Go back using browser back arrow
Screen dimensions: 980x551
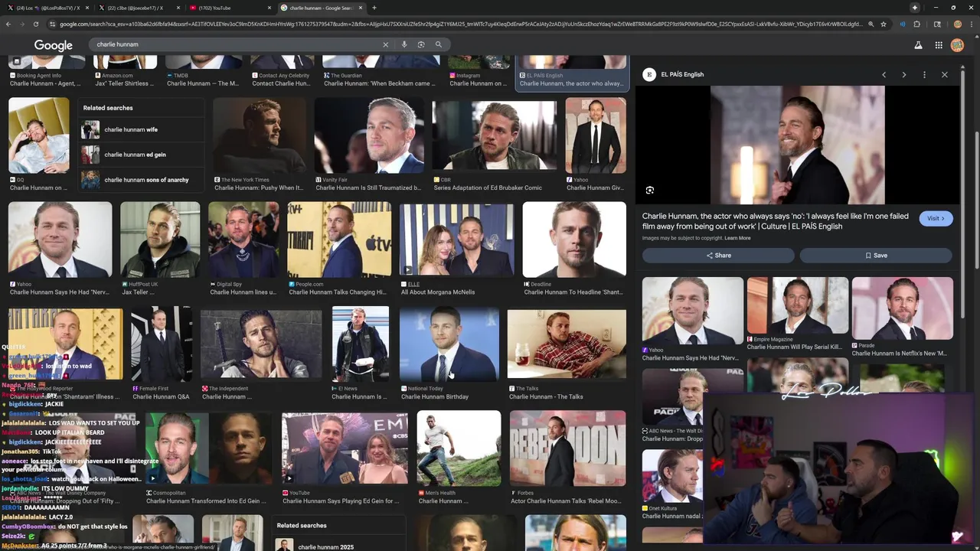8,24
